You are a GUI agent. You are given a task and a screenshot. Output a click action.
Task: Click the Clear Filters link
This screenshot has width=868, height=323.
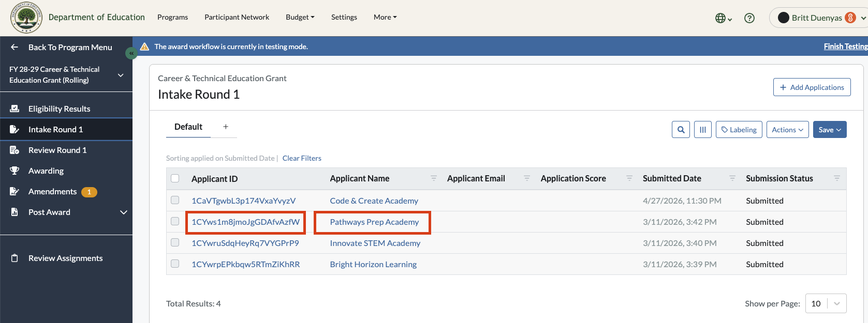302,158
